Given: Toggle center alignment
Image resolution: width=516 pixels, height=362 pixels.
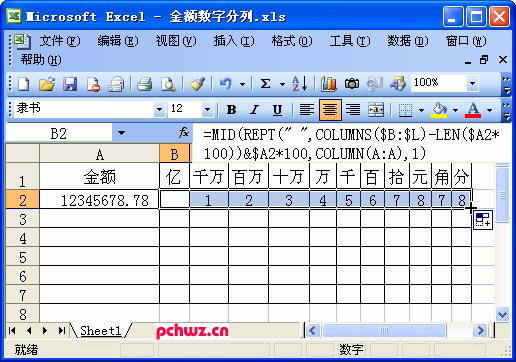Looking at the screenshot, I should point(330,109).
